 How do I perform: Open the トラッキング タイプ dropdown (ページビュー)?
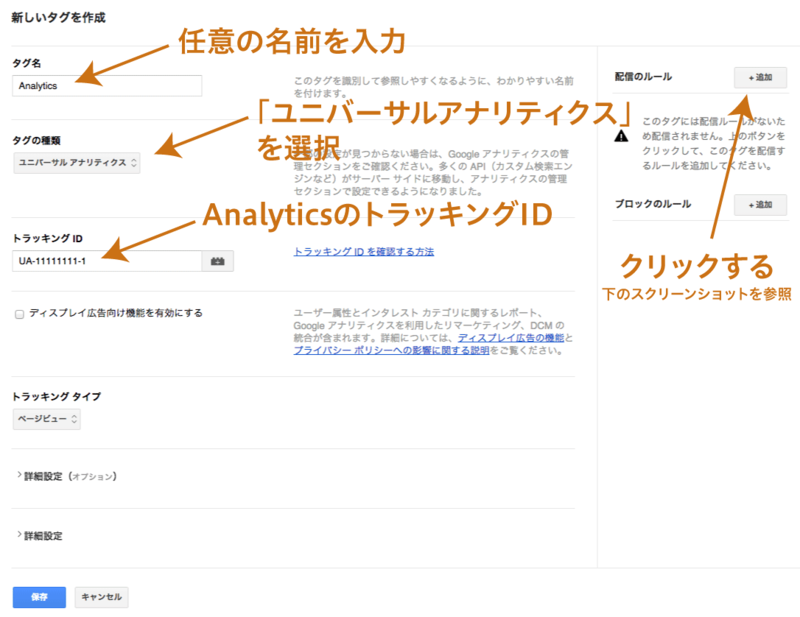click(46, 419)
